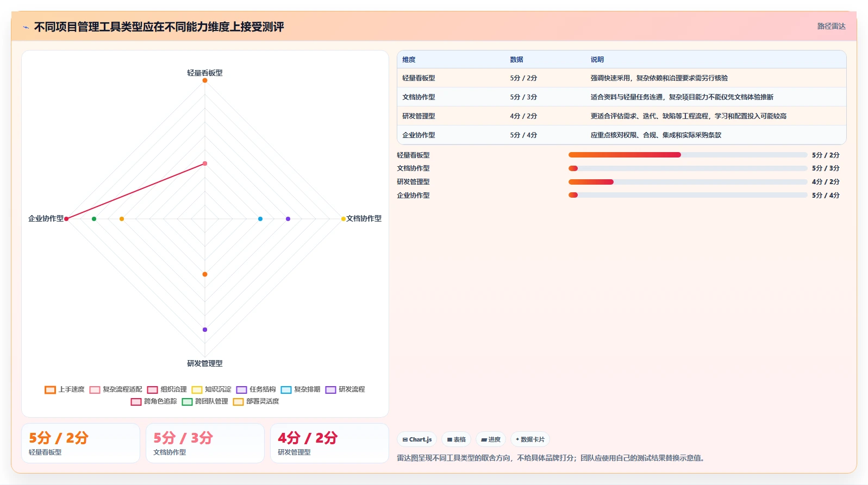Open the 5分 / 3分 文档协作型 data card
The width and height of the screenshot is (868, 485).
coord(205,443)
